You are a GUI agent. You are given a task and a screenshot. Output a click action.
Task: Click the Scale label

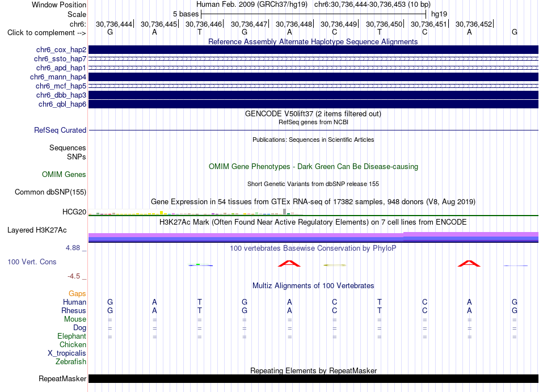pos(77,14)
